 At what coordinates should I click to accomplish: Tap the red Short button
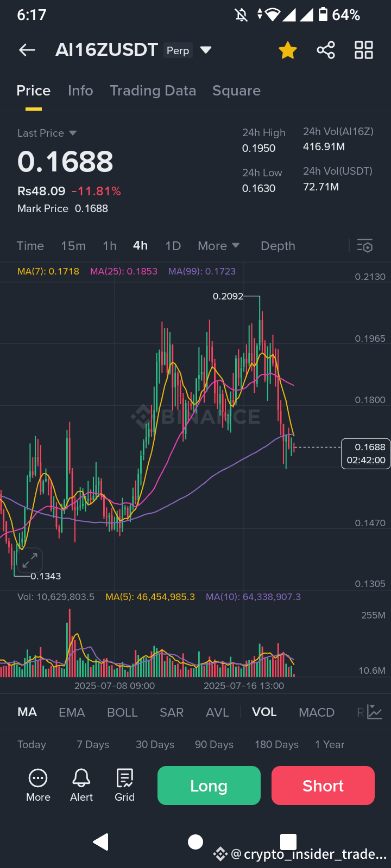point(323,786)
